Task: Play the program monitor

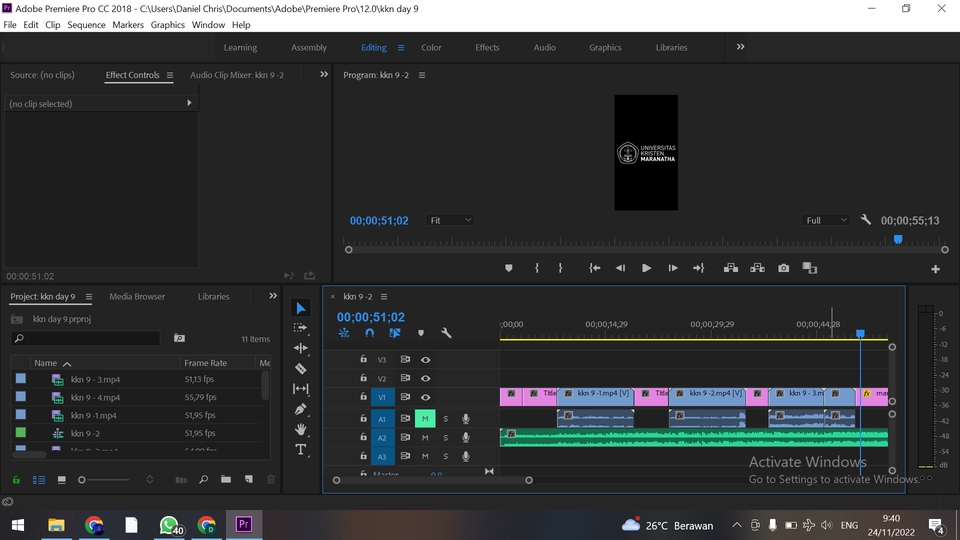Action: 646,268
